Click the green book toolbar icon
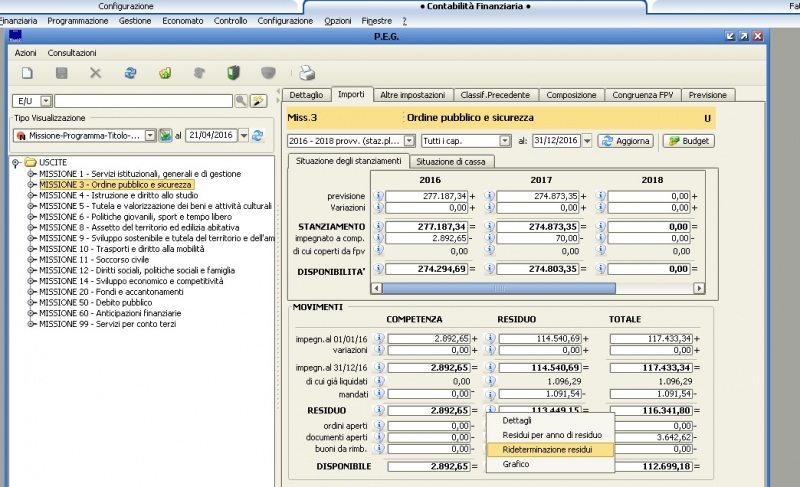Screen dimensions: 800x487 (x=234, y=73)
